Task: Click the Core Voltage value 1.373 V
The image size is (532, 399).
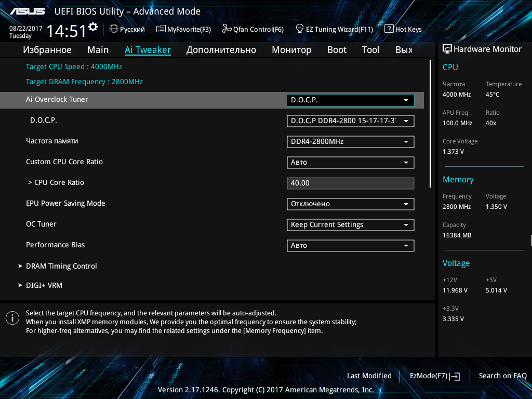Action: click(453, 152)
